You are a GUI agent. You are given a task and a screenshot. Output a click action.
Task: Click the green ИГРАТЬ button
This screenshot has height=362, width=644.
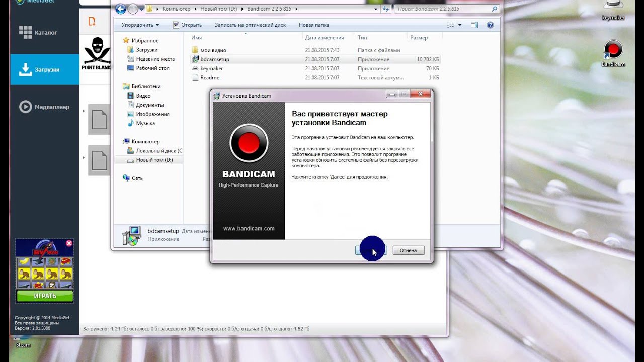tap(45, 296)
